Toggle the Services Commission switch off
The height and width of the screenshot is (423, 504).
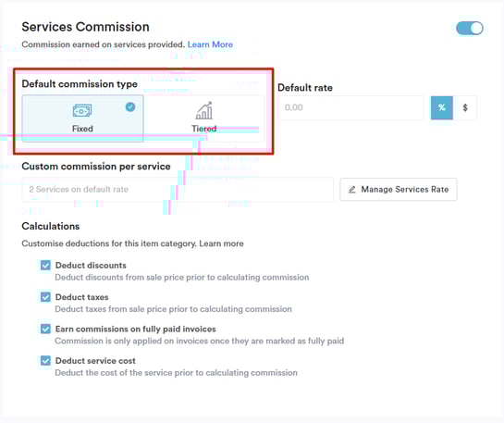point(469,29)
